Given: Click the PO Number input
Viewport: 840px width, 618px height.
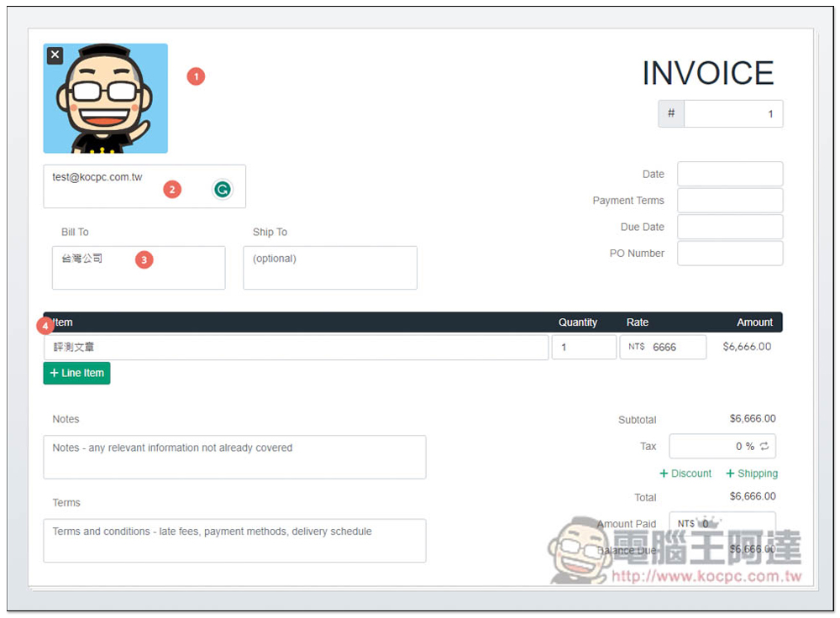Looking at the screenshot, I should pos(730,253).
